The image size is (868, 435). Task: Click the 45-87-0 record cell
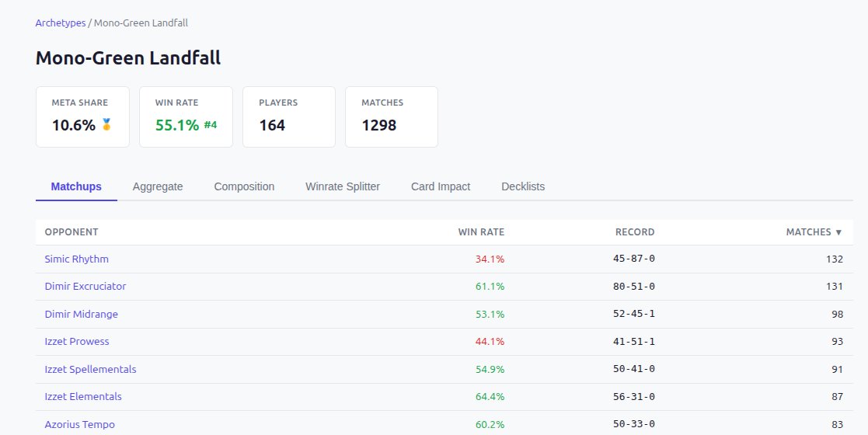(x=634, y=259)
